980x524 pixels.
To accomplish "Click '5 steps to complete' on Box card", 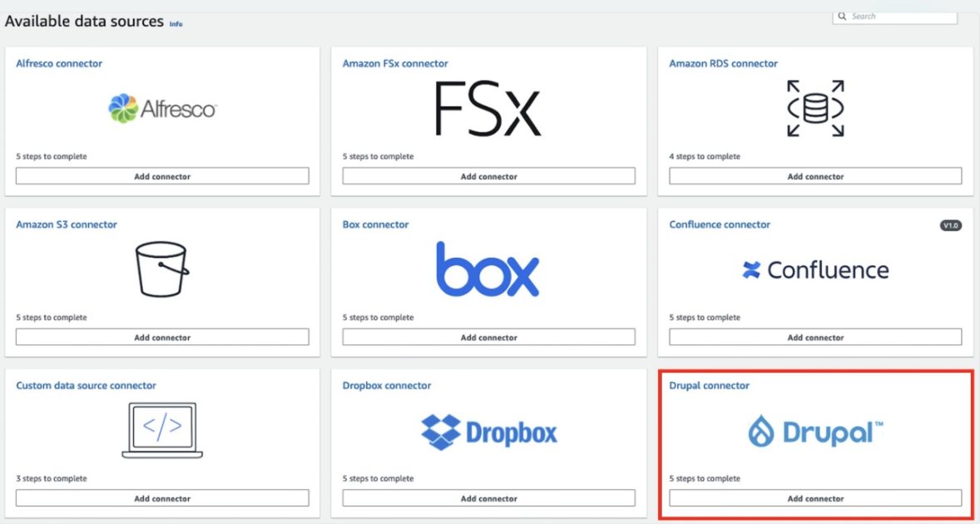I will click(x=379, y=317).
